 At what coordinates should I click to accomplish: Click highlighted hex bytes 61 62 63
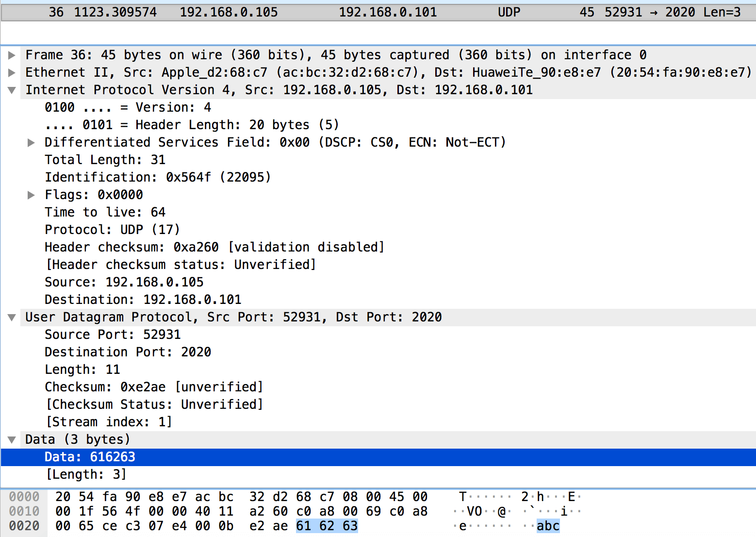coord(327,526)
